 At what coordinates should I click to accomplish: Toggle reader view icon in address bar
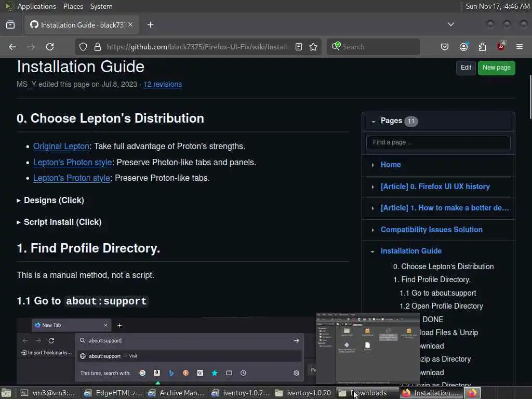pyautogui.click(x=299, y=47)
